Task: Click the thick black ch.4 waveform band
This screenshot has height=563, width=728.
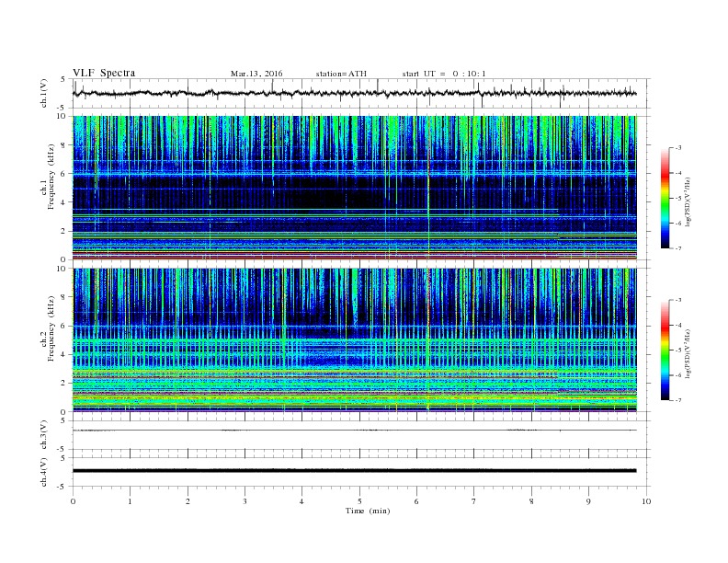Action: pyautogui.click(x=354, y=471)
